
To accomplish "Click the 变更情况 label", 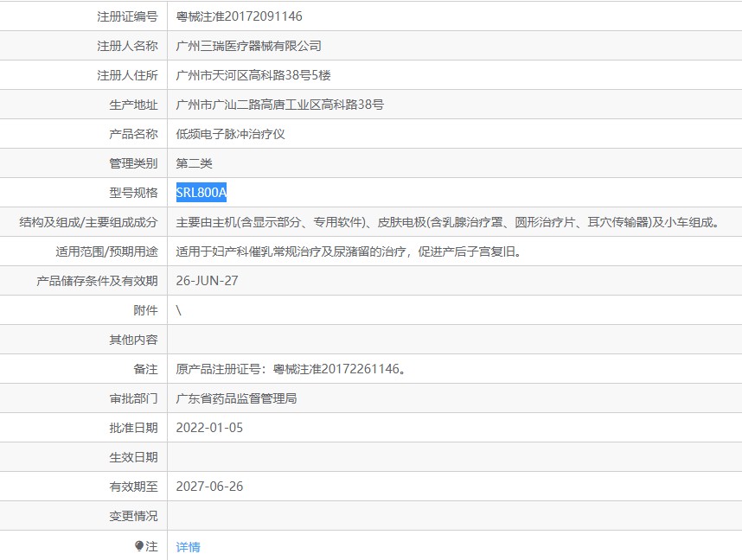I will 133,516.
